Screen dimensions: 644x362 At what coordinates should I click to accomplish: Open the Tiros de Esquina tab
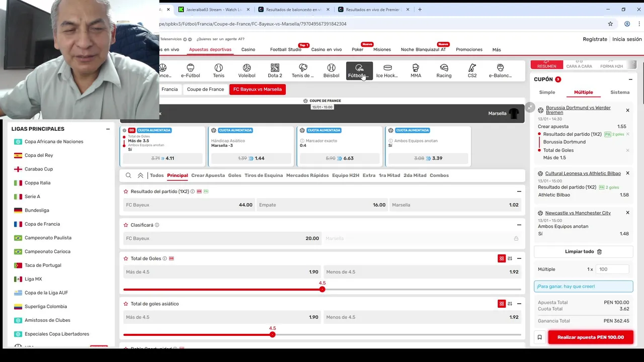coord(264,175)
